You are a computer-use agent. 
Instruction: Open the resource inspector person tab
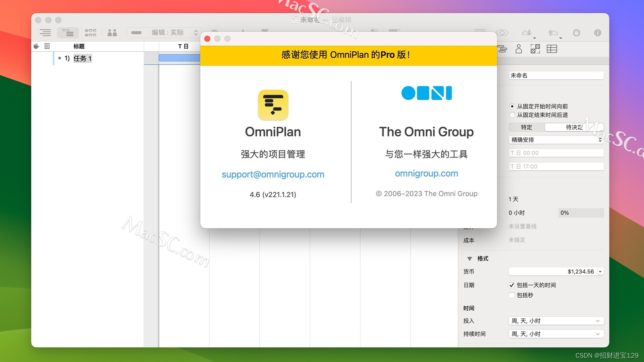point(519,49)
